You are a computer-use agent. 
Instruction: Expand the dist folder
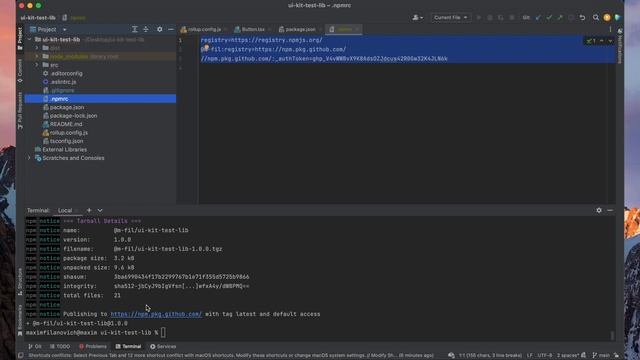(37, 48)
